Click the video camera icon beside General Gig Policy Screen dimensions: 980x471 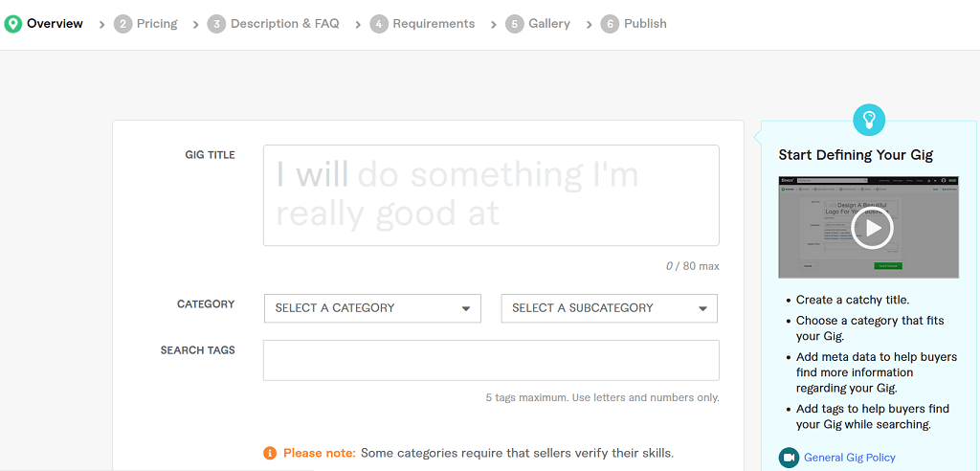[x=789, y=458]
